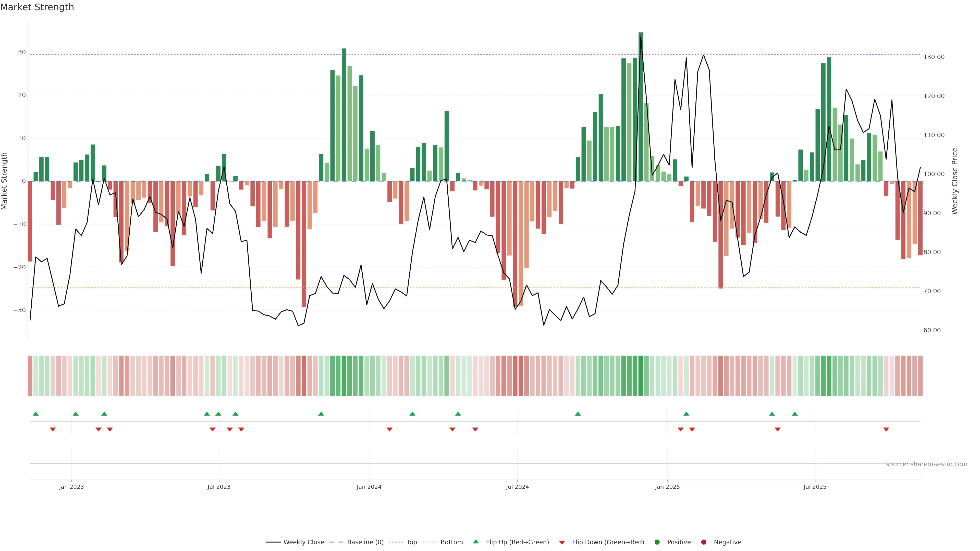Click the leftmost green flip-up triangle marker

click(36, 414)
